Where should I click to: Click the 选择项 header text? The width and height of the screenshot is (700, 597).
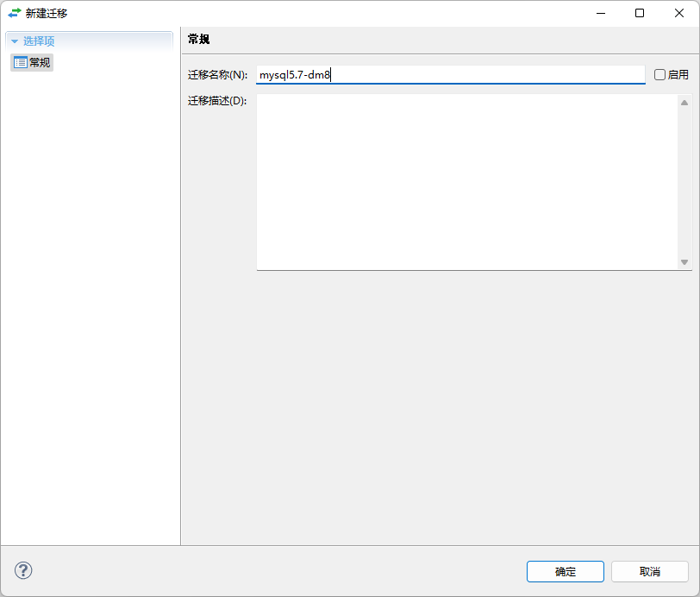(39, 41)
